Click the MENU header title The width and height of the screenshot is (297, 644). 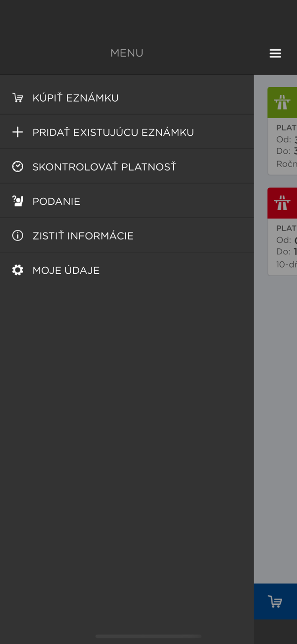click(x=127, y=53)
